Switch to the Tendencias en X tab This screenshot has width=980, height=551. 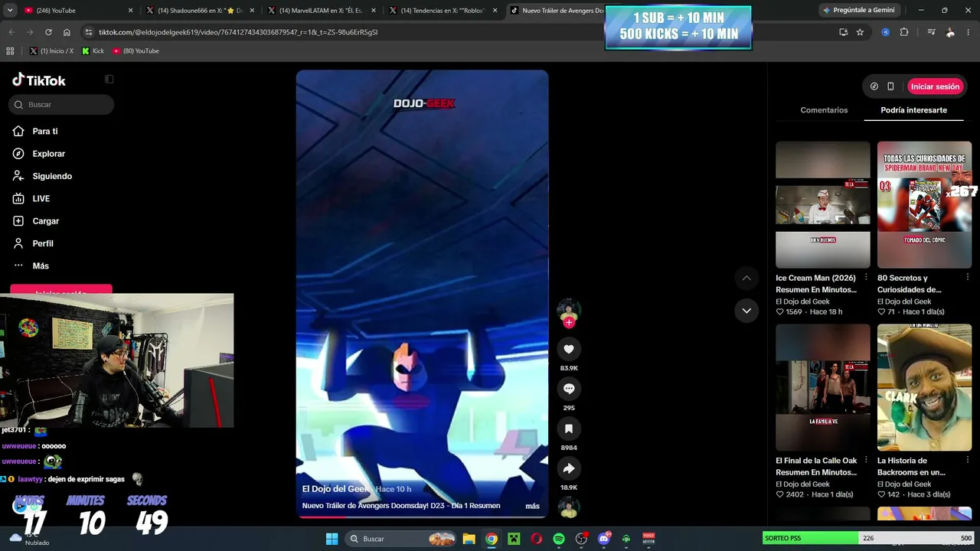[443, 11]
